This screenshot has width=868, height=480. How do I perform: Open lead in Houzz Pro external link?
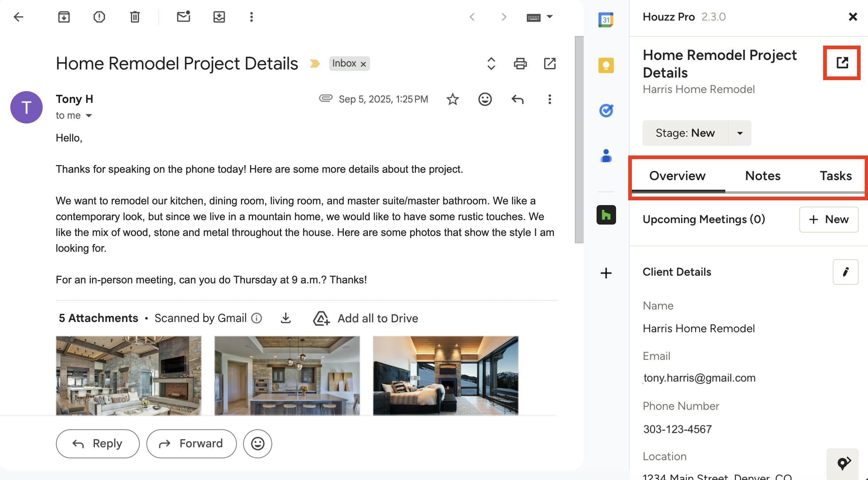coord(842,62)
